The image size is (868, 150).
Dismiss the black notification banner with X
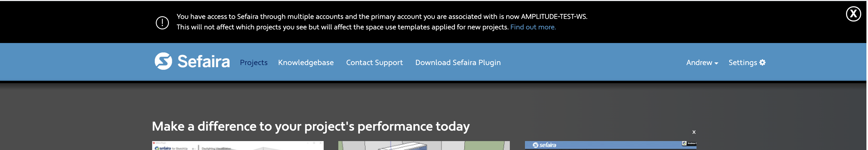pyautogui.click(x=854, y=14)
